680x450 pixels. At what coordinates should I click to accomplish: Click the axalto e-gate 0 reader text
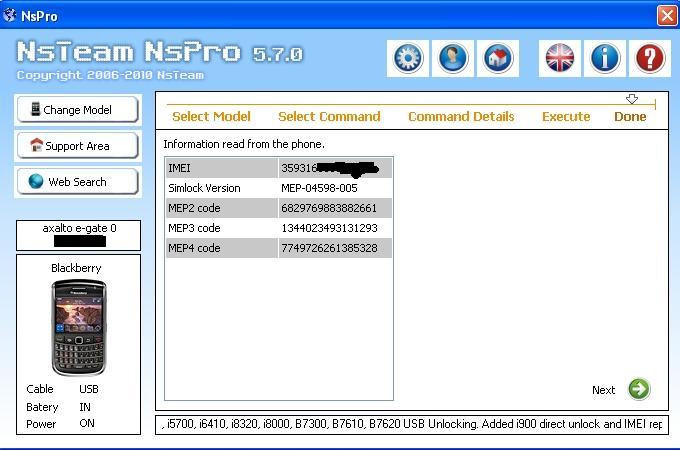click(x=79, y=228)
